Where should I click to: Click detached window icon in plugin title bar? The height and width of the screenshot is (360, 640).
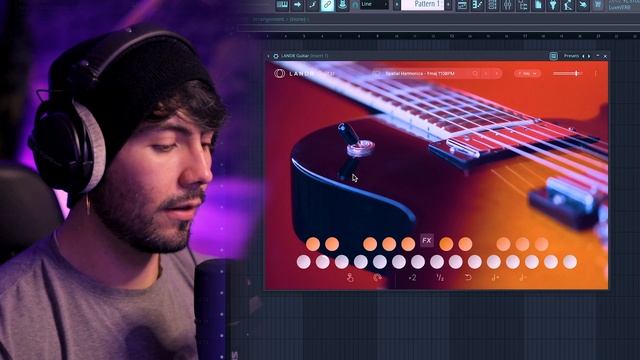coord(553,56)
